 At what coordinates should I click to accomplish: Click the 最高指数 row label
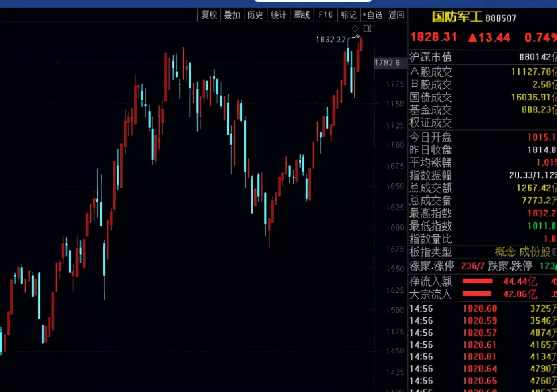point(431,213)
